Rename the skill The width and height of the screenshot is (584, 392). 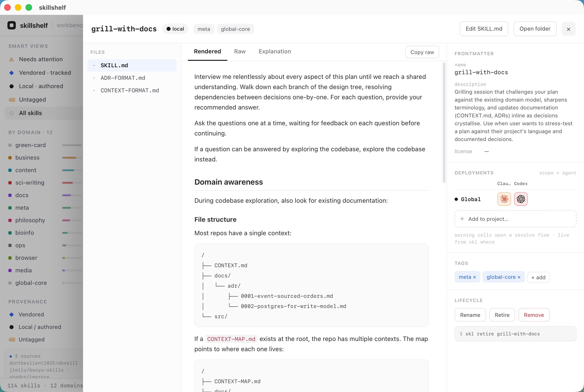470,315
